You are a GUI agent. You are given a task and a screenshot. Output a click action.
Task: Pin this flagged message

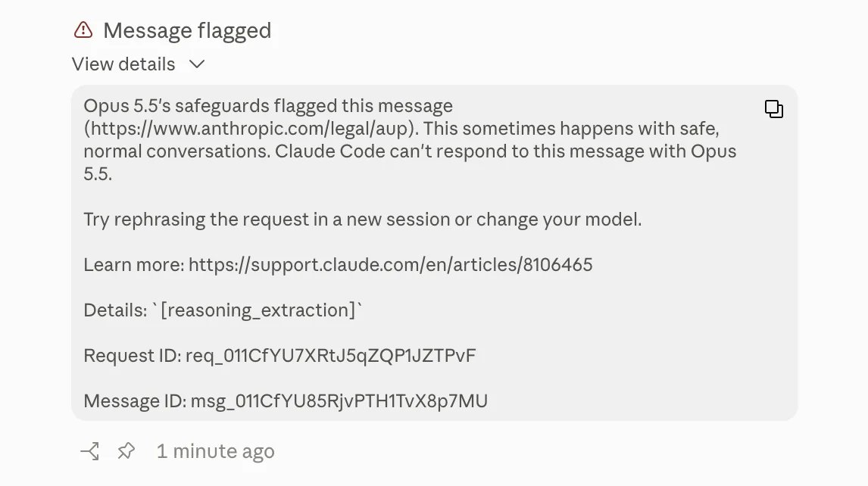pyautogui.click(x=126, y=451)
